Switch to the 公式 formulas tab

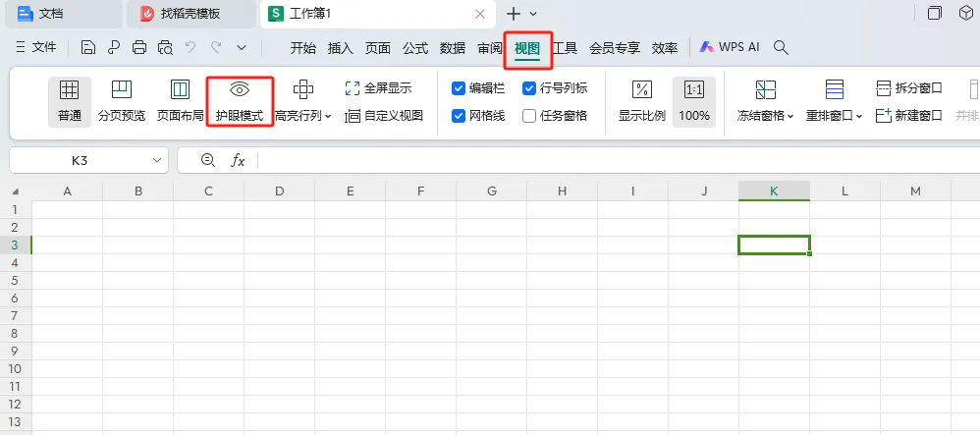(415, 48)
